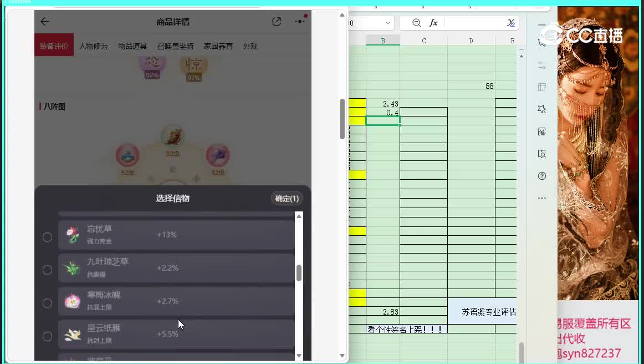644x364 pixels.
Task: Open the search-book icon in spreadsheet sidebar
Action: pyautogui.click(x=541, y=154)
